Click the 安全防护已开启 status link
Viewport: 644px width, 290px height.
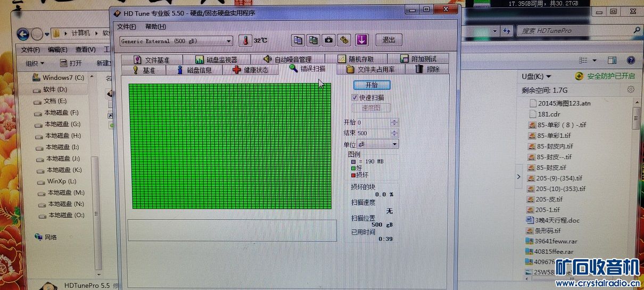point(605,77)
